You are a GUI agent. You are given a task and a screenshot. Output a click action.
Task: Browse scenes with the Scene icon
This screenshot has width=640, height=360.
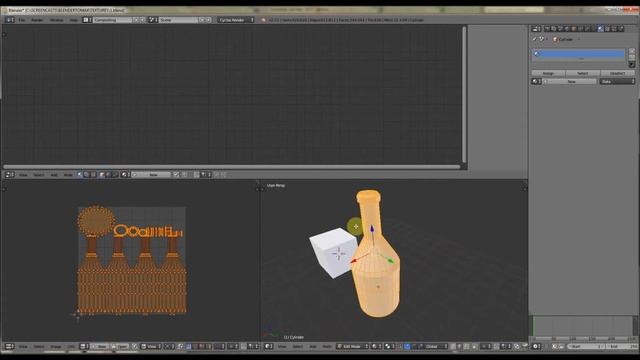pyautogui.click(x=153, y=20)
